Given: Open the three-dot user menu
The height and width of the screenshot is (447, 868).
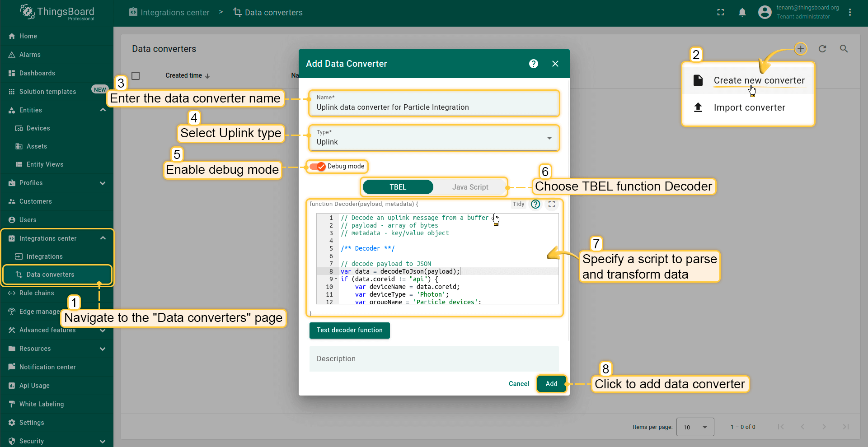Looking at the screenshot, I should [x=850, y=13].
